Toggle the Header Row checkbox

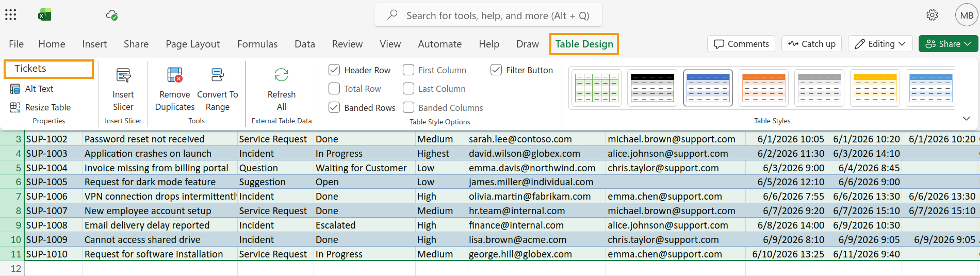point(334,70)
